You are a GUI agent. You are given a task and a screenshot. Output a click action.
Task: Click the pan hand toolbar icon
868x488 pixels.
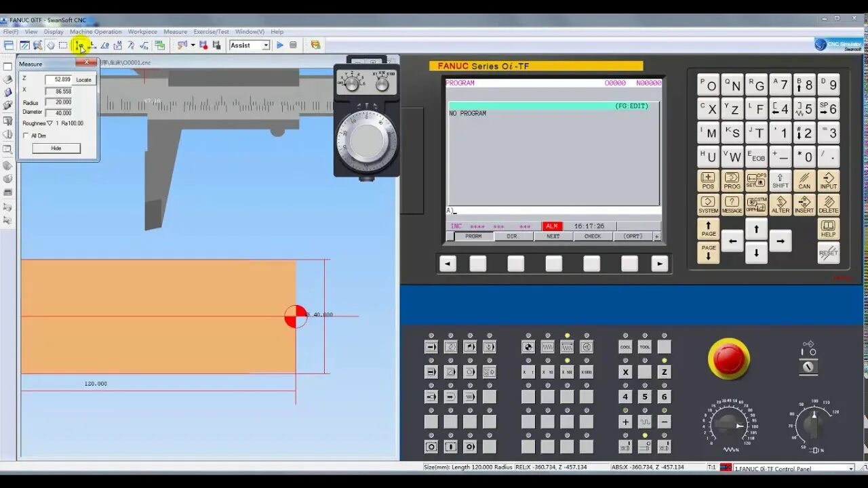50,45
